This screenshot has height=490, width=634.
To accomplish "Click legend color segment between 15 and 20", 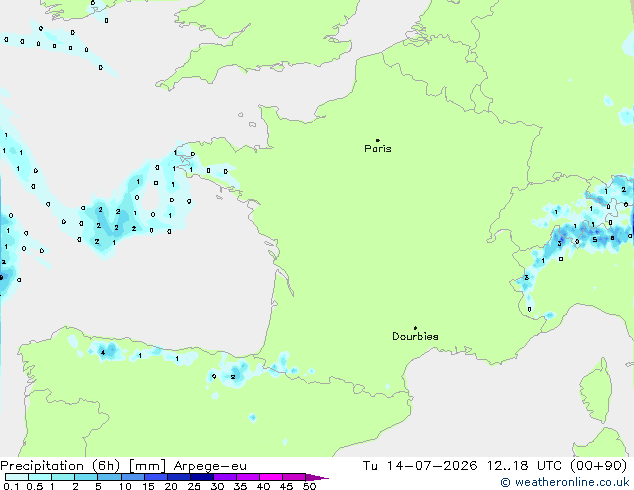I will coord(156,477).
